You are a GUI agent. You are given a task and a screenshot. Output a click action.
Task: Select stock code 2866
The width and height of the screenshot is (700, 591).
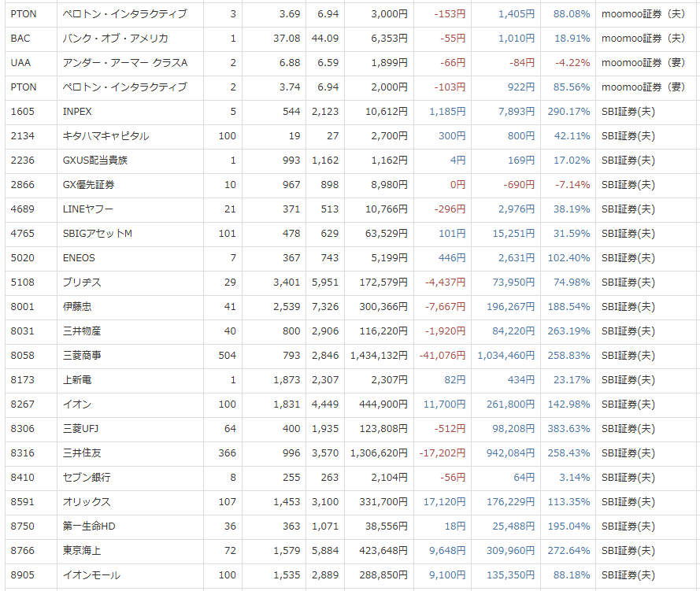(x=22, y=185)
